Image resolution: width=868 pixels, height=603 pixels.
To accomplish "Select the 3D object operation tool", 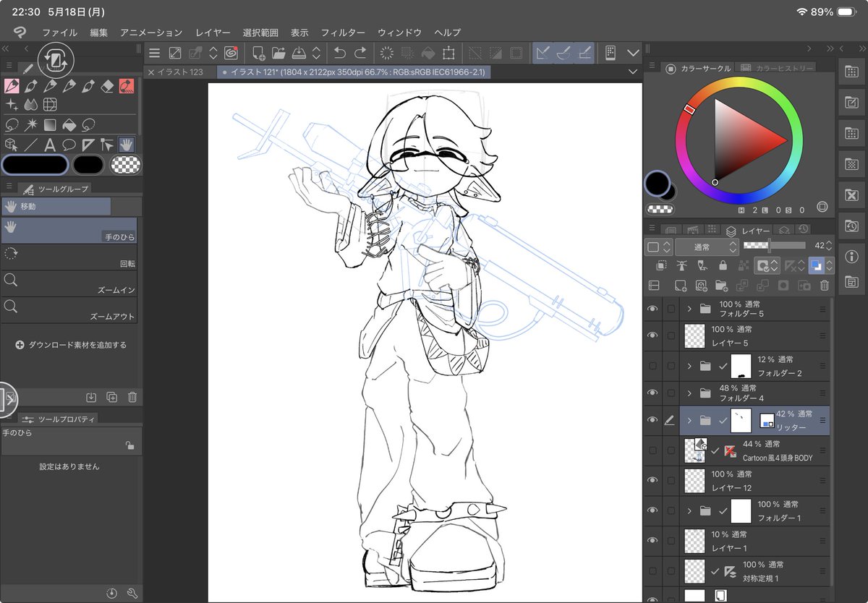I will (12, 144).
